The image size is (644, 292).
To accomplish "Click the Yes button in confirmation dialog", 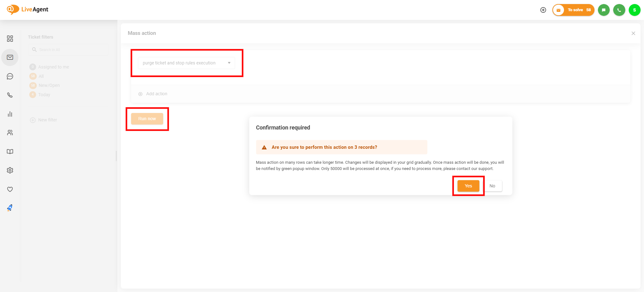I will coord(468,186).
